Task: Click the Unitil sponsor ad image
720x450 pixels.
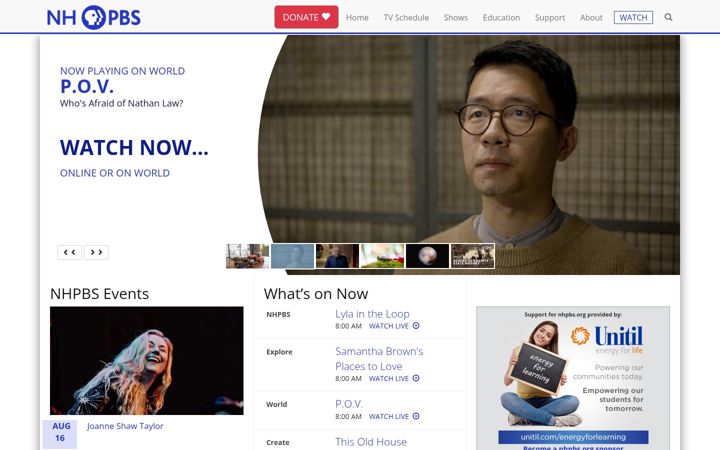Action: pos(573,378)
